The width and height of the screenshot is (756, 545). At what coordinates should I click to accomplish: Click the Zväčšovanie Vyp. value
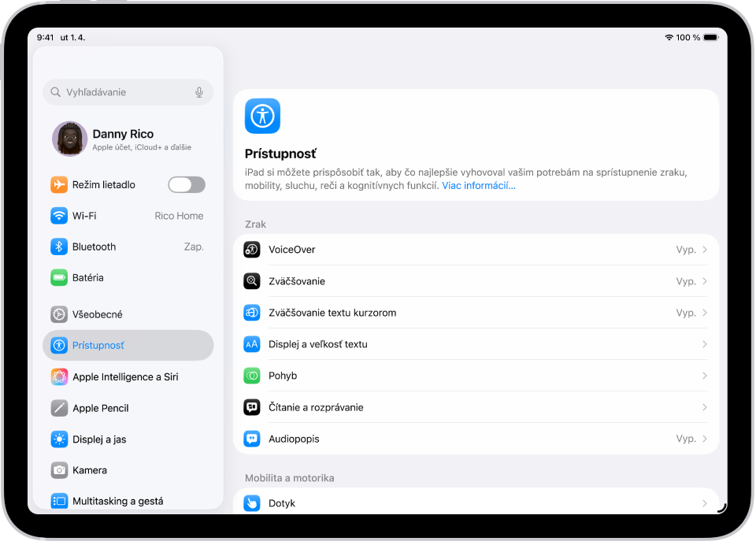[686, 281]
